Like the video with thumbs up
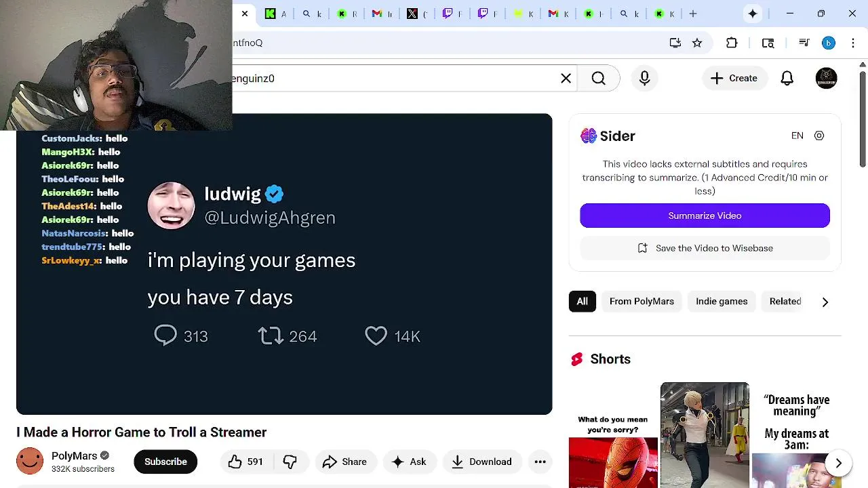 245,462
